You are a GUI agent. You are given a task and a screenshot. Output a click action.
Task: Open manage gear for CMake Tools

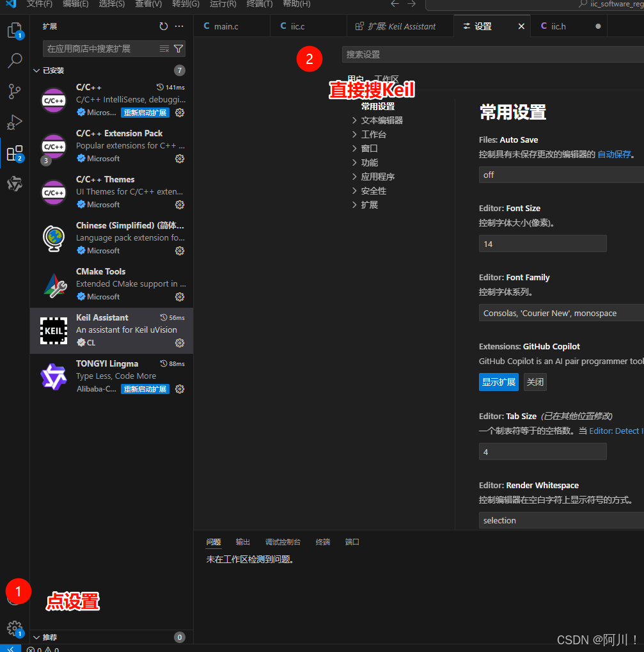click(180, 297)
